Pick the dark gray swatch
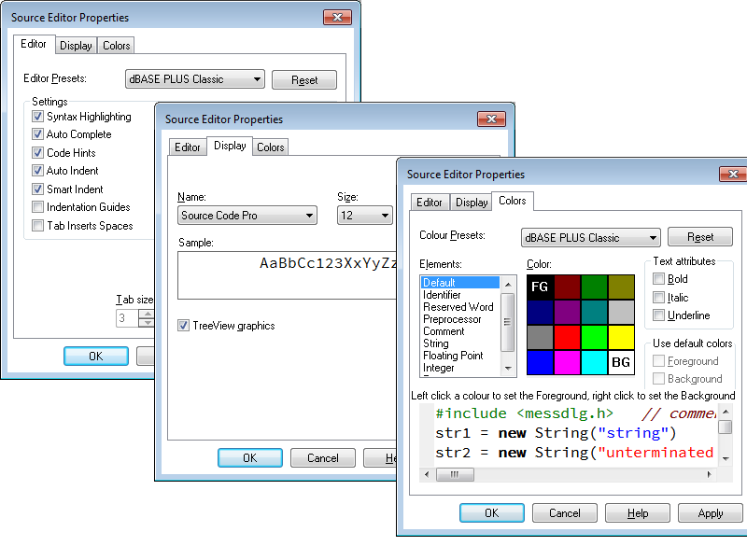The image size is (747, 560). coord(541,338)
